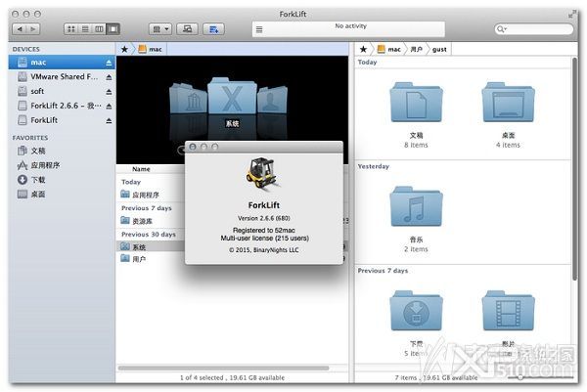Select the left cover flow library folder

[188, 99]
